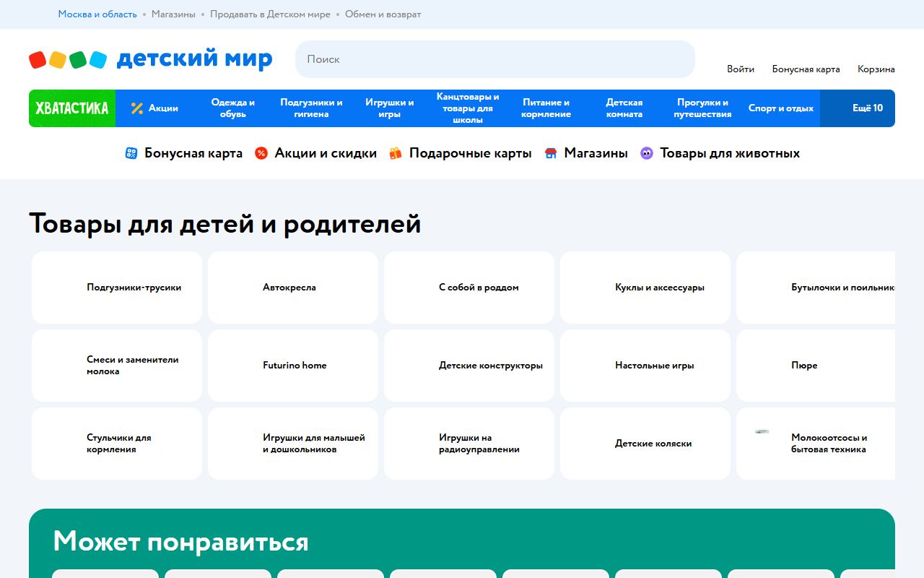Select Москва и область region link

[97, 14]
